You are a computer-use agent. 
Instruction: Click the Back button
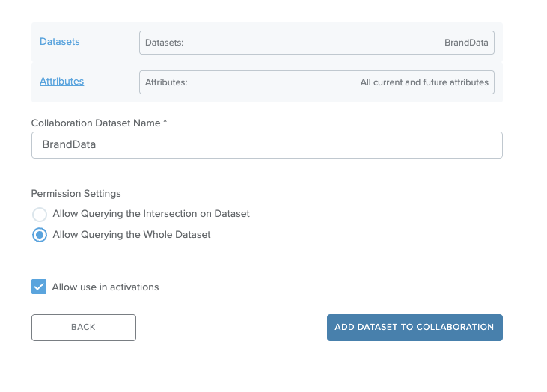[x=84, y=328]
